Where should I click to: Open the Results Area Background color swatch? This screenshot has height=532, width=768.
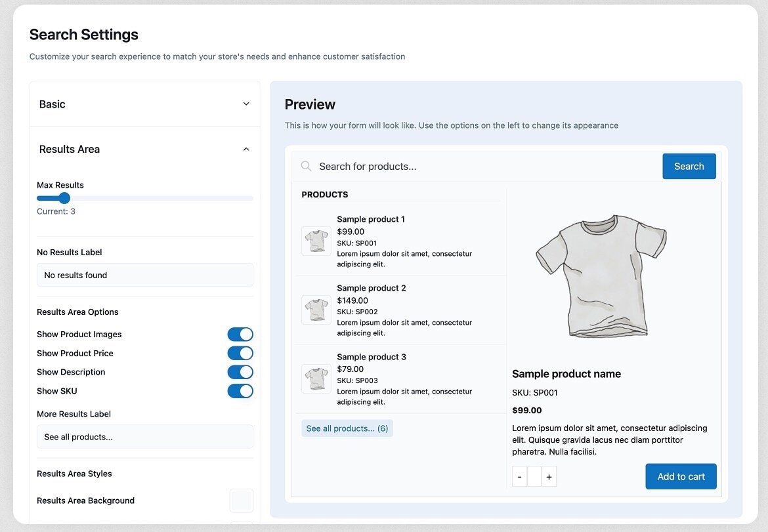tap(241, 501)
